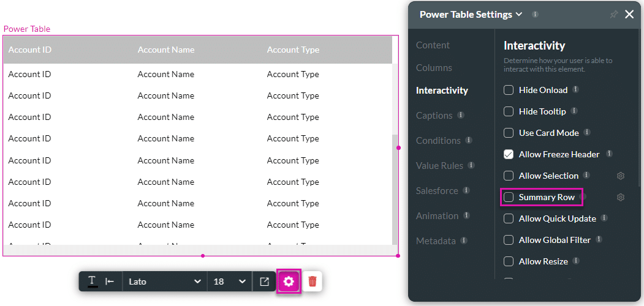Click the Account Type column header
The width and height of the screenshot is (644, 306).
point(293,50)
